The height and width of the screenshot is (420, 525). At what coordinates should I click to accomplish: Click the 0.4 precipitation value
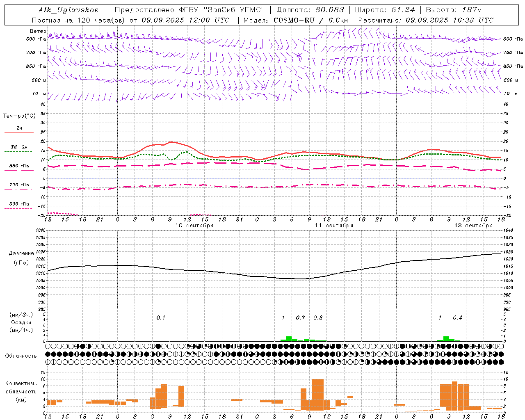tap(457, 317)
